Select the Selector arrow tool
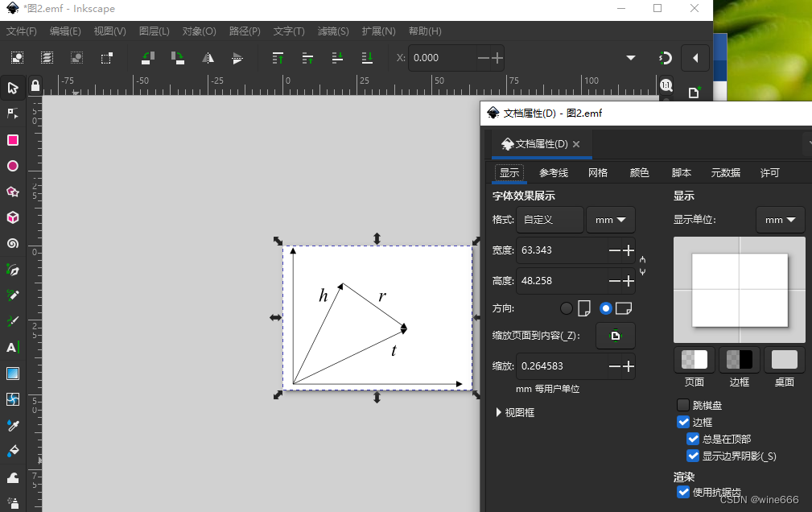The height and width of the screenshot is (512, 812). tap(13, 88)
